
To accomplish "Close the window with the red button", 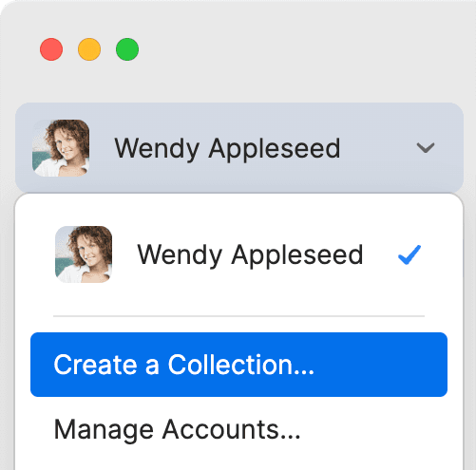I will pyautogui.click(x=51, y=49).
